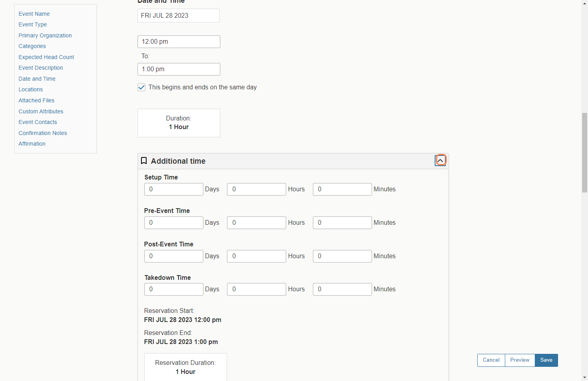
Task: Click the Post-Event Time Minutes field
Action: [x=342, y=256]
